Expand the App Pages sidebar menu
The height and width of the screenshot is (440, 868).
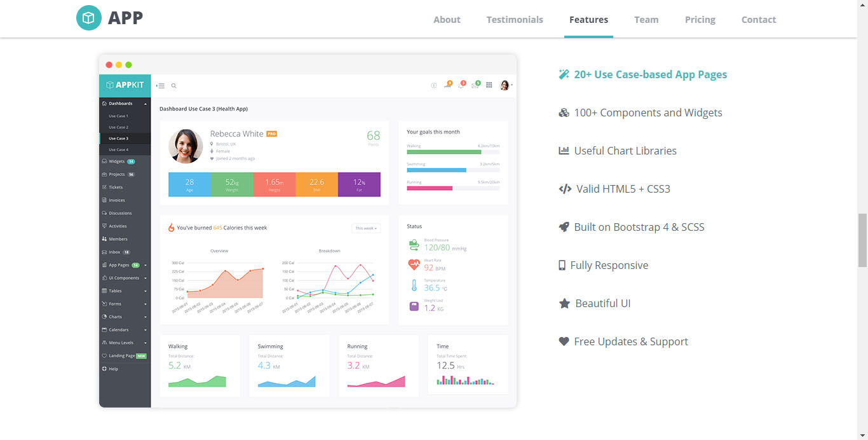[x=124, y=265]
